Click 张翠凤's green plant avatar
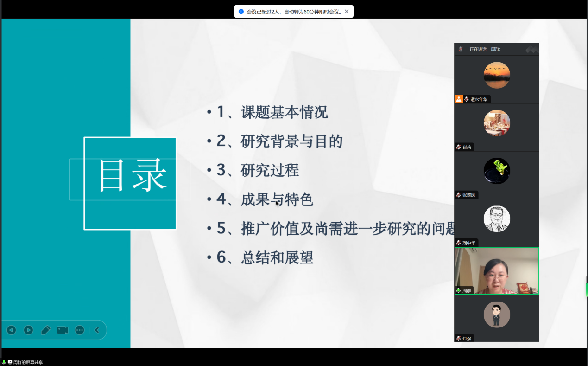Viewport: 588px width, 366px height. [x=497, y=171]
